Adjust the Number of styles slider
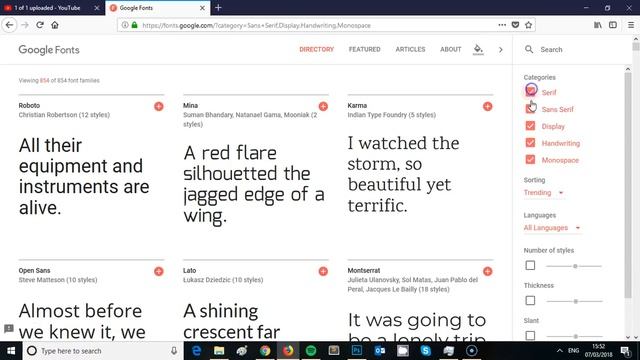This screenshot has width=640, height=360. (575, 266)
